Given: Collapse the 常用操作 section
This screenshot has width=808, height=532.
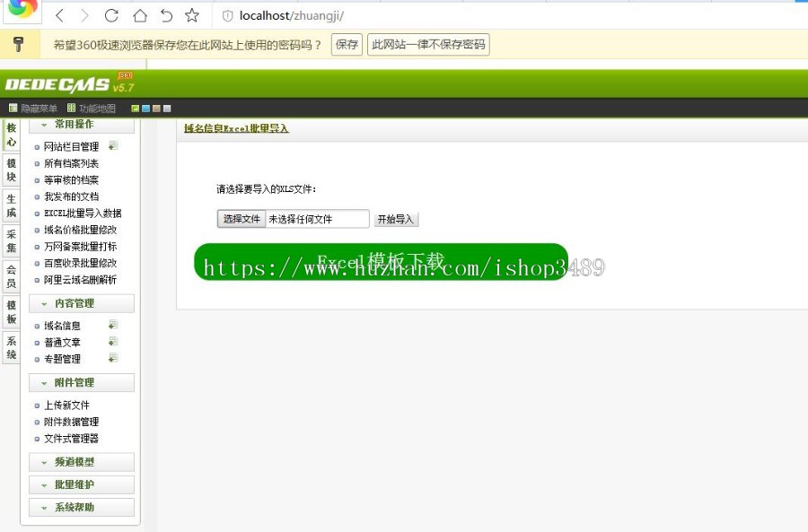Looking at the screenshot, I should (81, 125).
